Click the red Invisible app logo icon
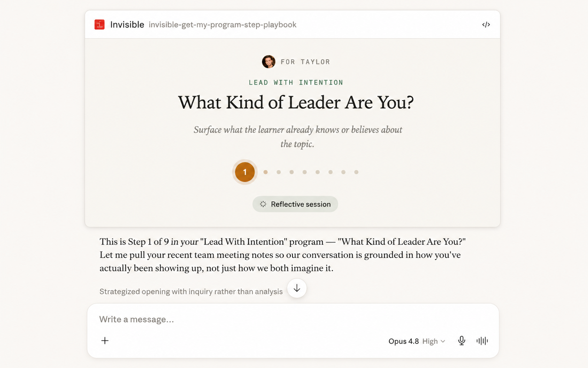This screenshot has height=368, width=588. pos(99,24)
